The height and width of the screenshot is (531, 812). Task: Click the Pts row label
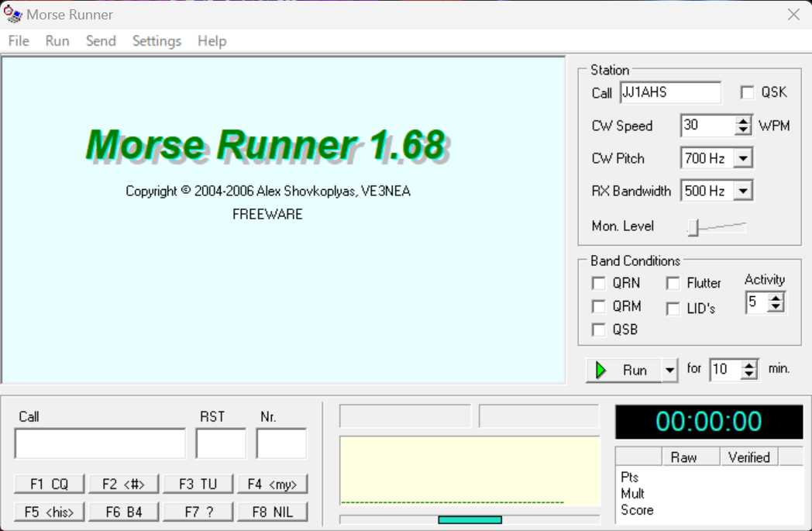[629, 477]
